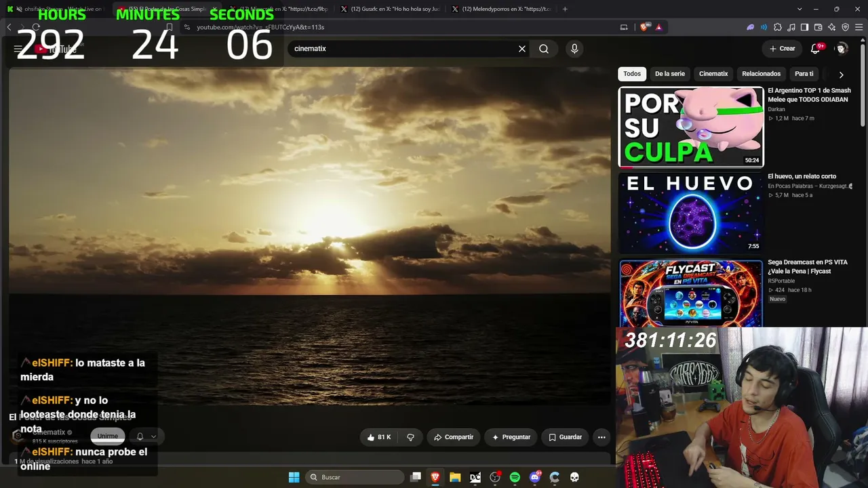
Task: Clear the YouTube search box text
Action: (522, 49)
